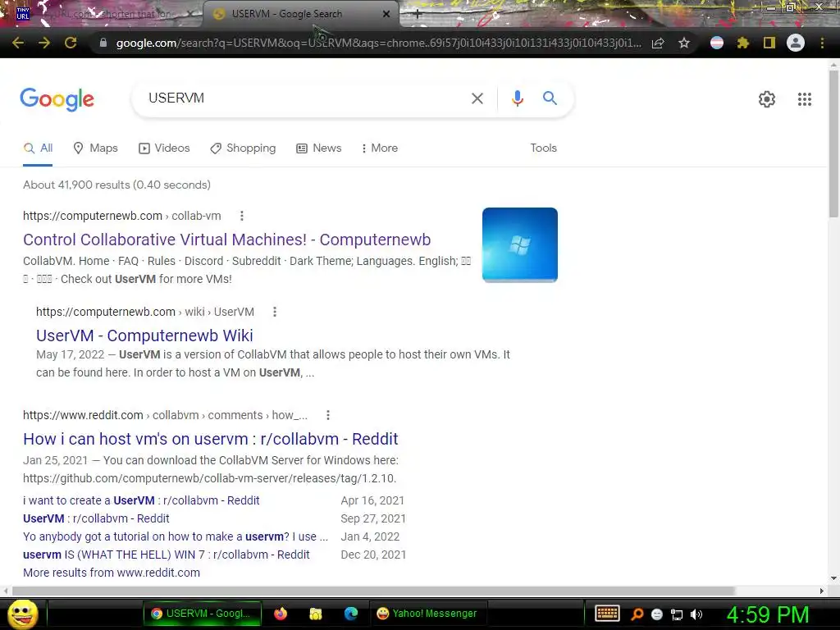Focus the USERVM search input field

point(305,98)
